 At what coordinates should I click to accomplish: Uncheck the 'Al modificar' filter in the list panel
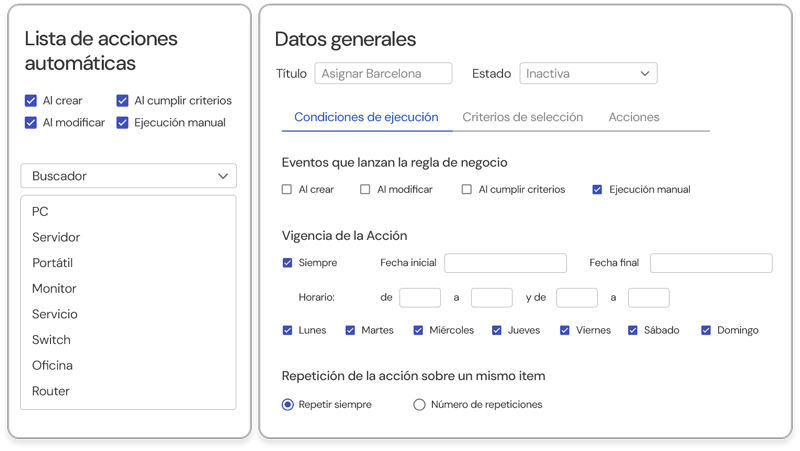pos(31,123)
